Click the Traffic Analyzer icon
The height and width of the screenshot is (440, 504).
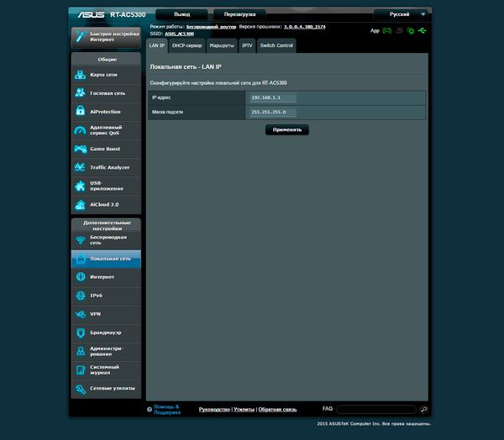pos(81,167)
